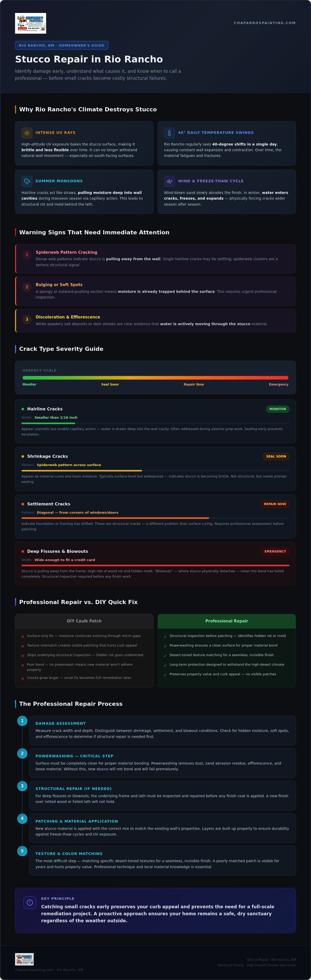This screenshot has height=980, width=311.
Task: Click the rain cloud Summer Monsoons icon
Action: (27, 182)
